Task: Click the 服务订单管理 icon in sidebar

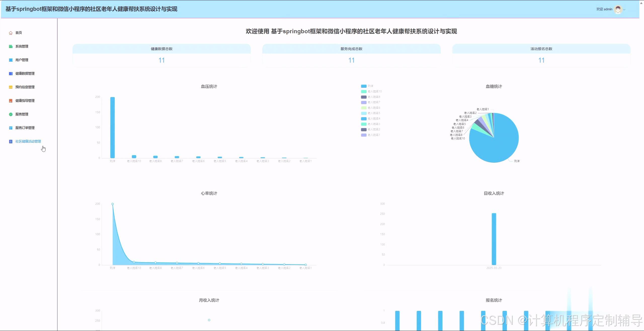Action: pos(10,128)
